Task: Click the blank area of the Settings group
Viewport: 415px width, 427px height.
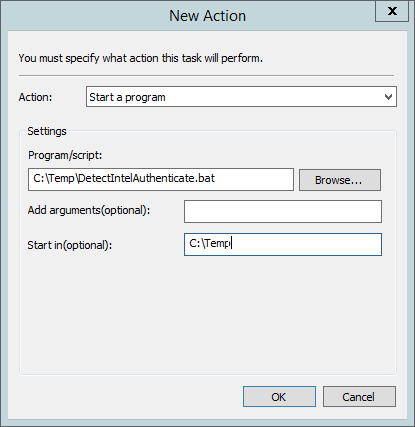Action: pyautogui.click(x=207, y=313)
